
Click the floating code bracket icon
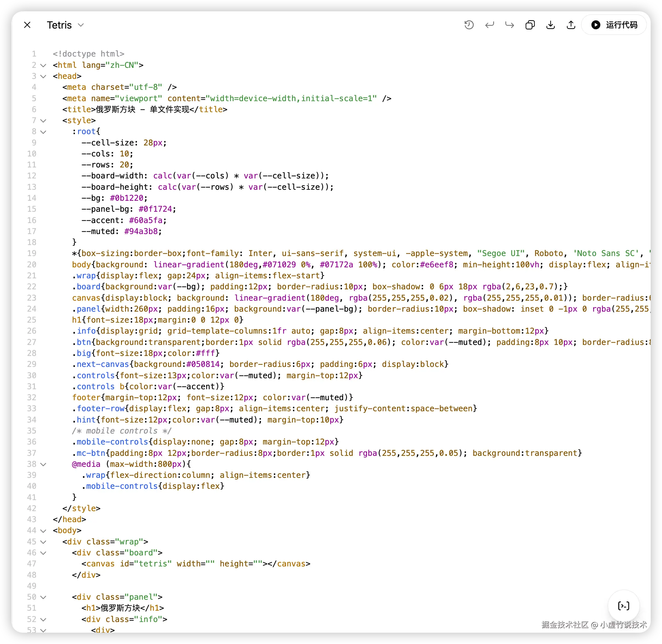pos(623,606)
